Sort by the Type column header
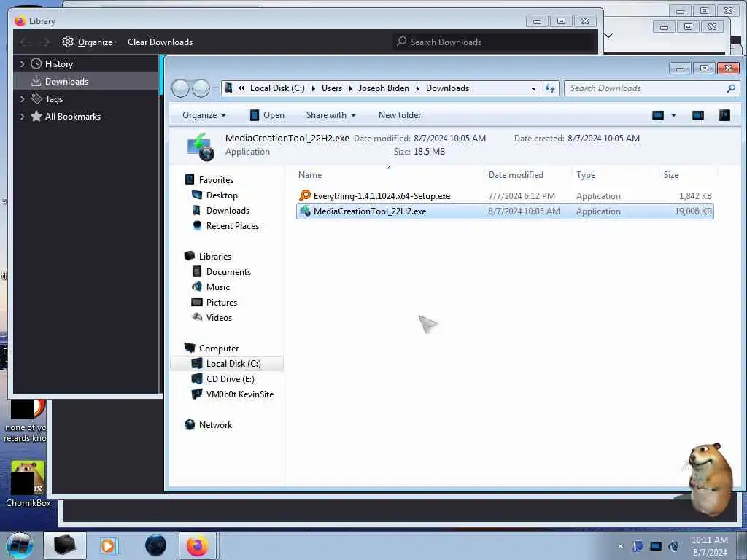Image resolution: width=747 pixels, height=560 pixels. pos(614,175)
